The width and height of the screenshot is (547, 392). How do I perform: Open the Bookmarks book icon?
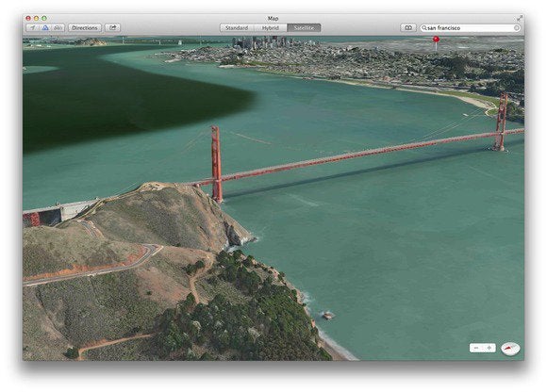coord(408,27)
